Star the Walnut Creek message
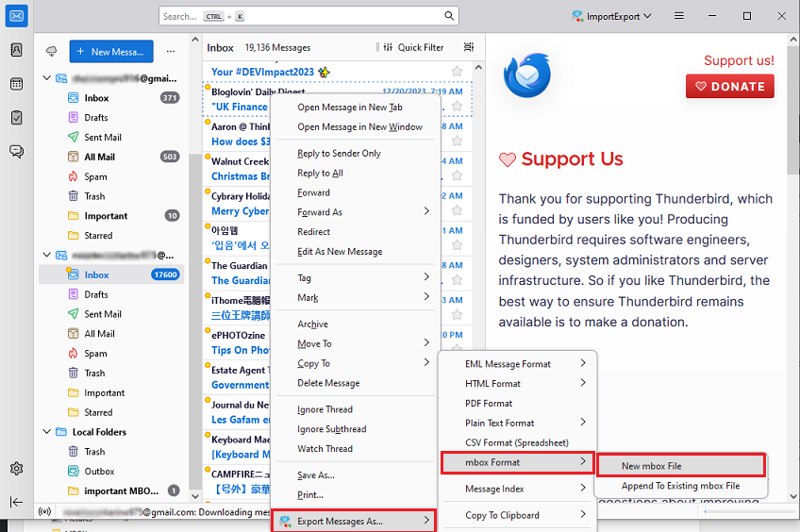The width and height of the screenshot is (800, 532). click(458, 175)
